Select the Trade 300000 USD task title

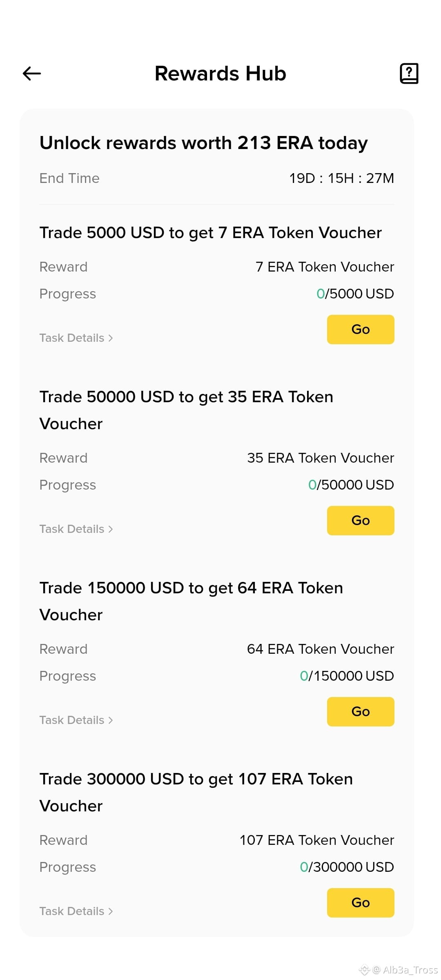point(196,792)
